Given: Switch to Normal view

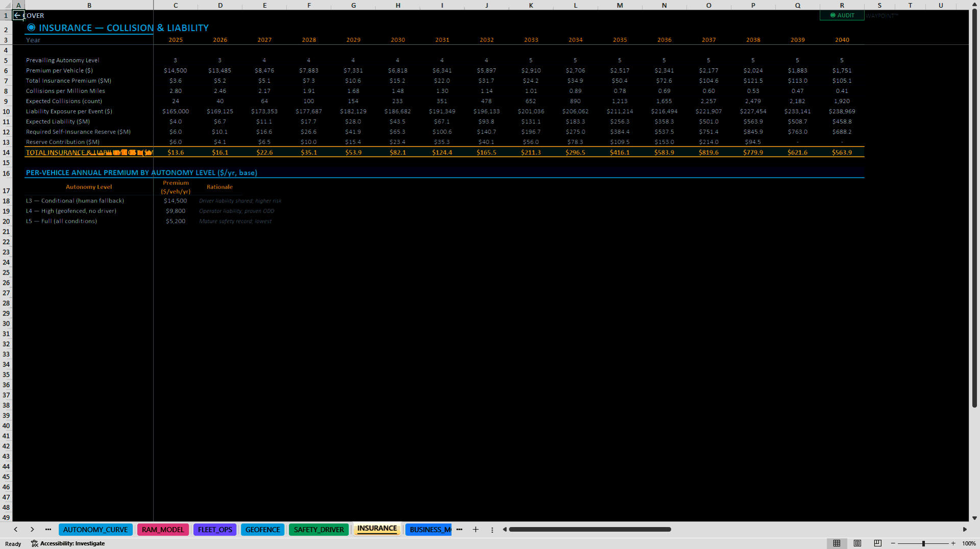Looking at the screenshot, I should [837, 543].
